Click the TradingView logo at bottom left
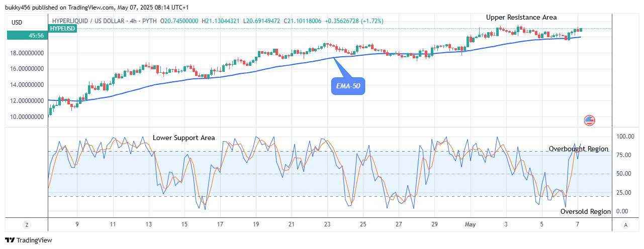 click(x=29, y=240)
